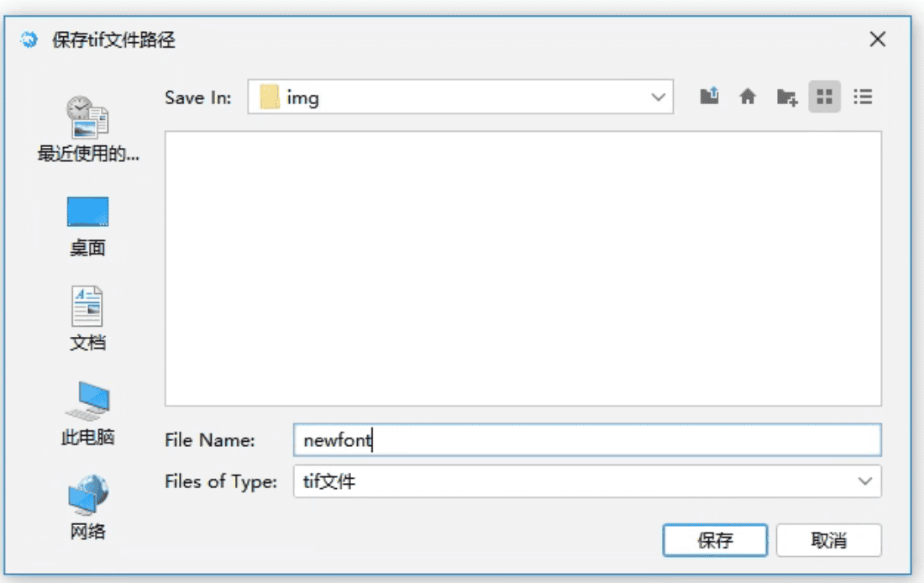Viewport: 924px width, 583px height.
Task: Click the app icon in title bar
Action: click(x=29, y=40)
